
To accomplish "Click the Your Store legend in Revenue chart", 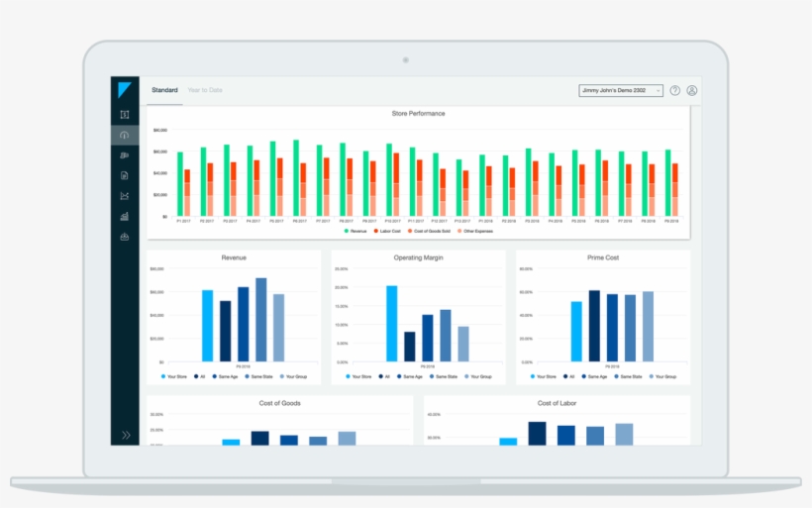I will pos(174,377).
